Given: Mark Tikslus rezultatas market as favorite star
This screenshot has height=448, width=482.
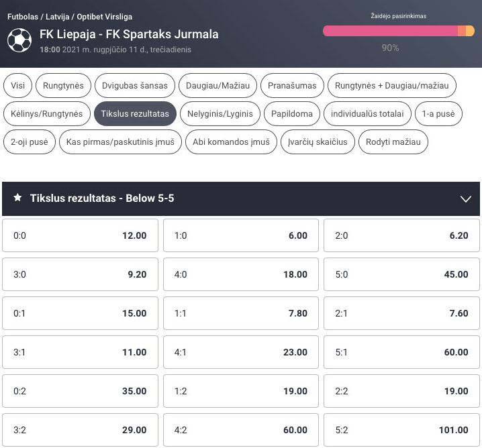Looking at the screenshot, I should pyautogui.click(x=18, y=198).
